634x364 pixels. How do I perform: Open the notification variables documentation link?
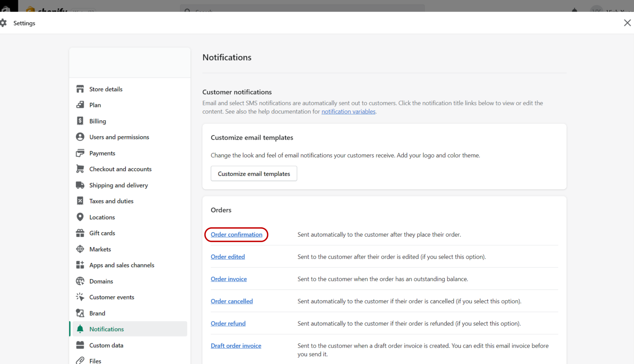tap(348, 111)
